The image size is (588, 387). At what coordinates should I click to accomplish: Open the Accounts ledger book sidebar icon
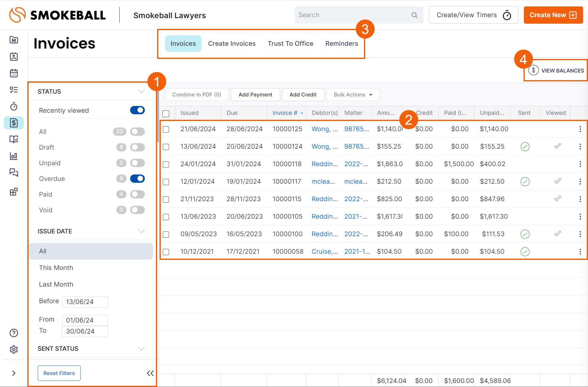[14, 139]
